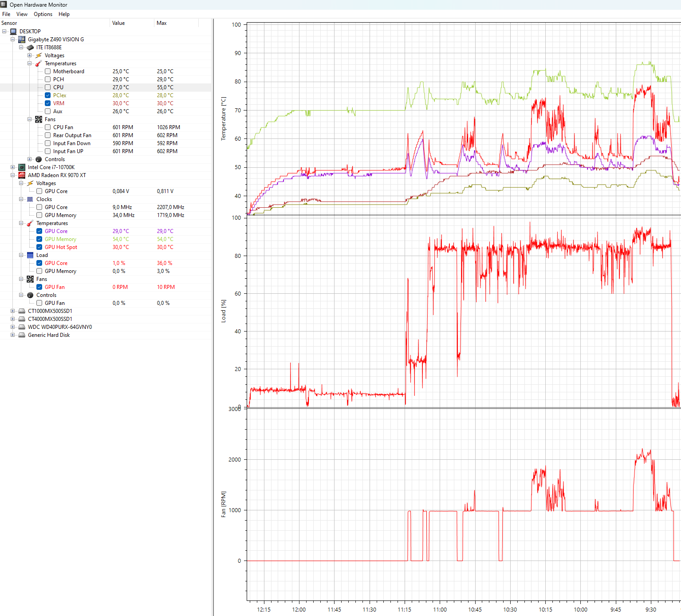The width and height of the screenshot is (681, 616).
Task: Select the Input Fan Down row
Action: point(106,143)
